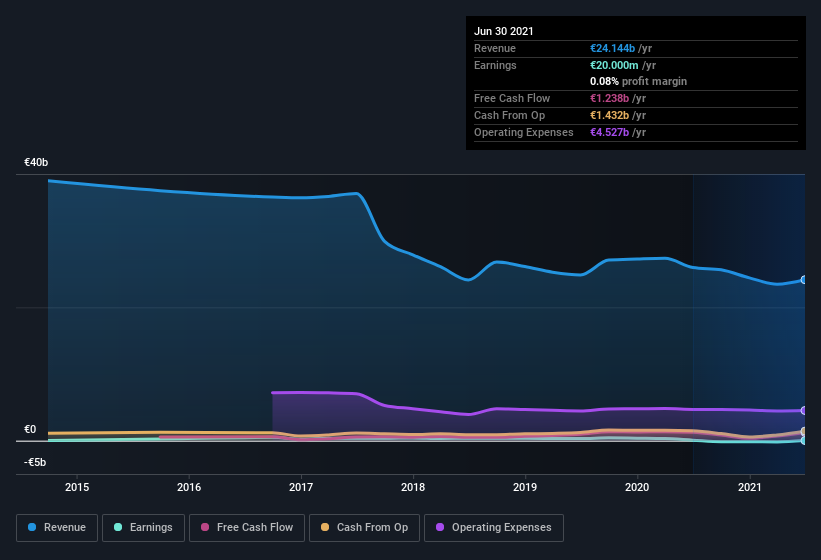Screen dimensions: 821x560
Task: Toggle the Revenue series legend button
Action: point(57,528)
